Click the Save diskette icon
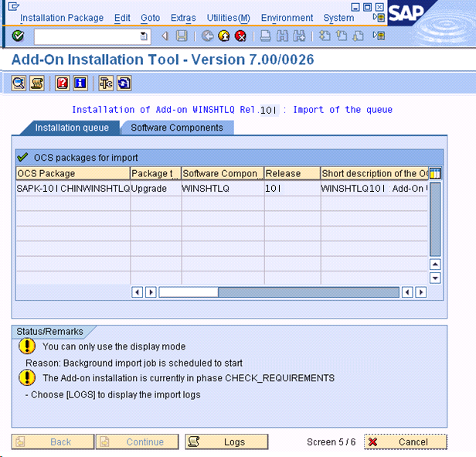476x457 pixels. click(182, 36)
